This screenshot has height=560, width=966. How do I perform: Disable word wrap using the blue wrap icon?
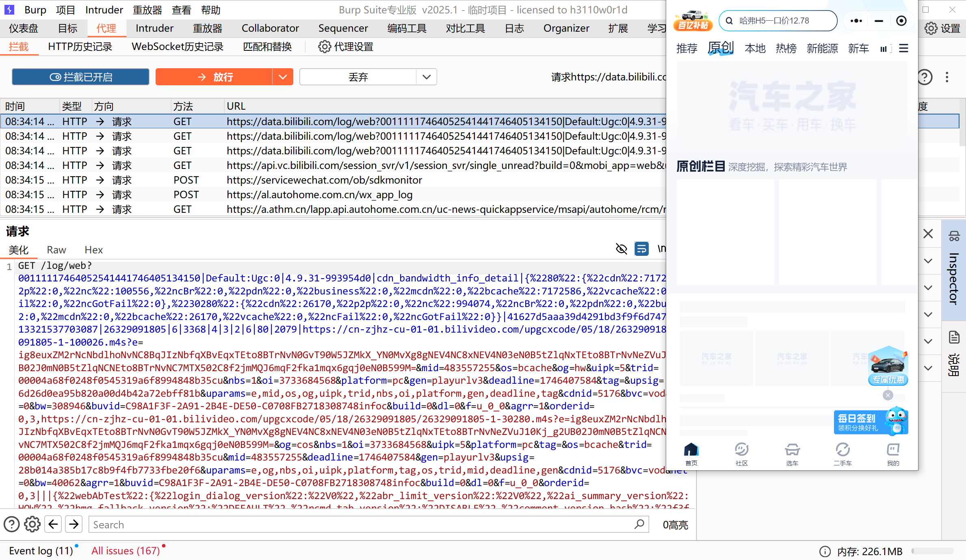(x=641, y=249)
